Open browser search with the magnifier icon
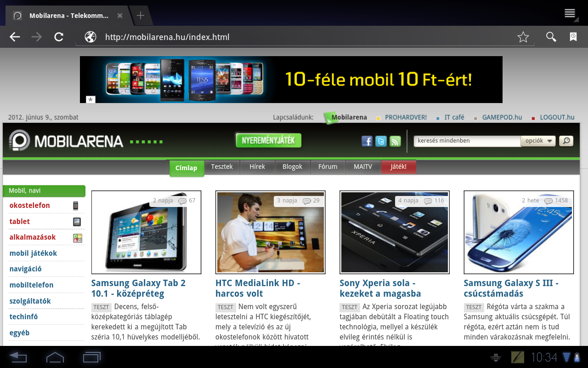Viewport: 588px width, 368px height. coord(551,37)
